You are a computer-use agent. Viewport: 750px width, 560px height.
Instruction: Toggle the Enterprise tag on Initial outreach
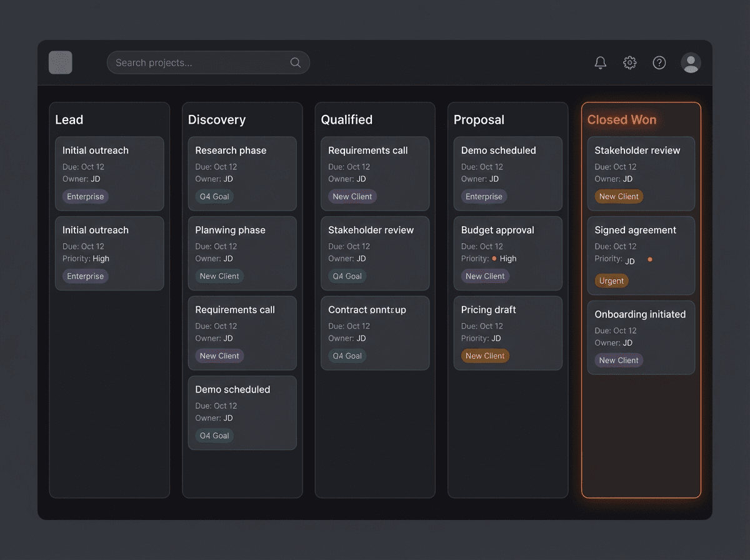85,196
